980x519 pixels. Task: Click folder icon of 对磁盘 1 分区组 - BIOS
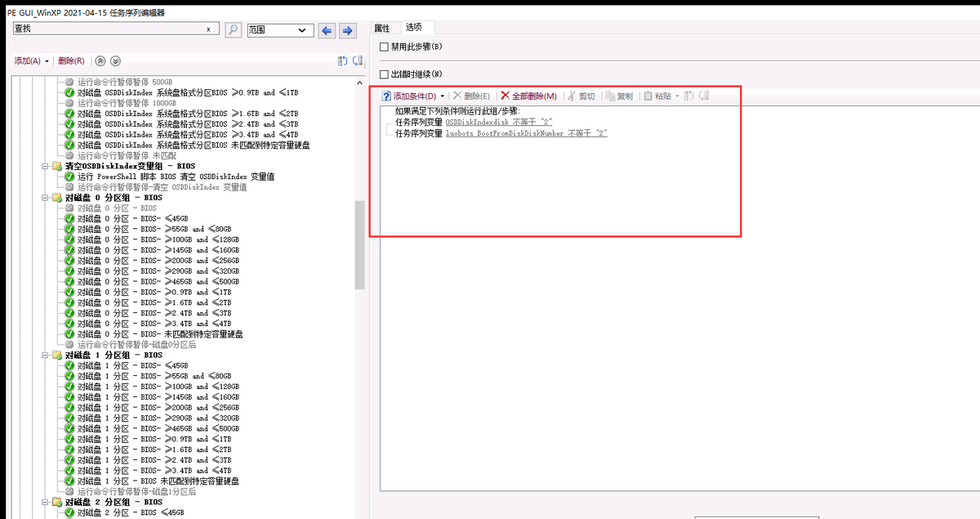57,356
